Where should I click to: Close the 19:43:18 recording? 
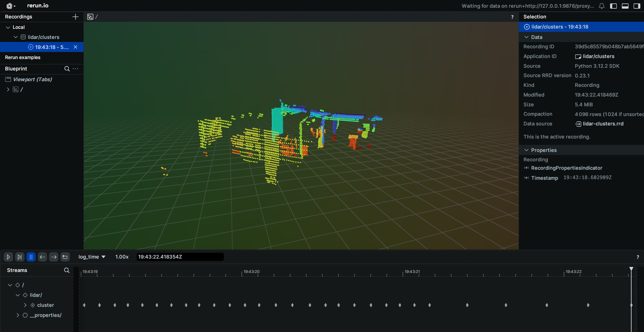tap(76, 47)
